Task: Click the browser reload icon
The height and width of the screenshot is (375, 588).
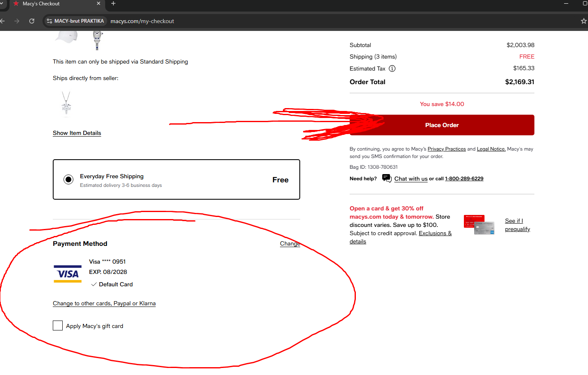Action: pos(32,21)
